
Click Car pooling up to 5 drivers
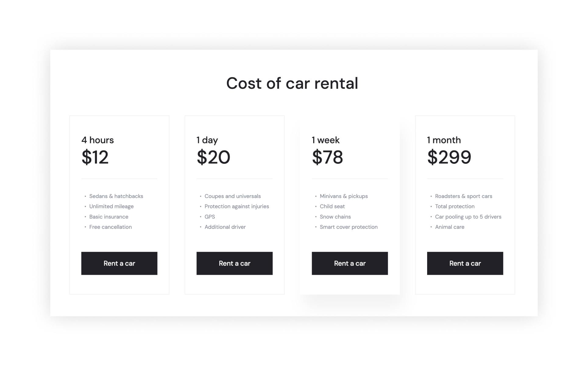click(468, 217)
